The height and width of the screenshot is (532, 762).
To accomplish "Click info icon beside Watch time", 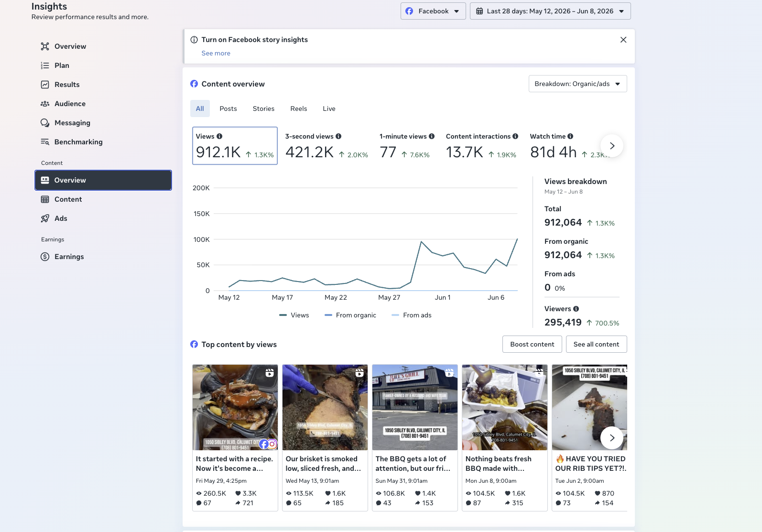I will 570,136.
